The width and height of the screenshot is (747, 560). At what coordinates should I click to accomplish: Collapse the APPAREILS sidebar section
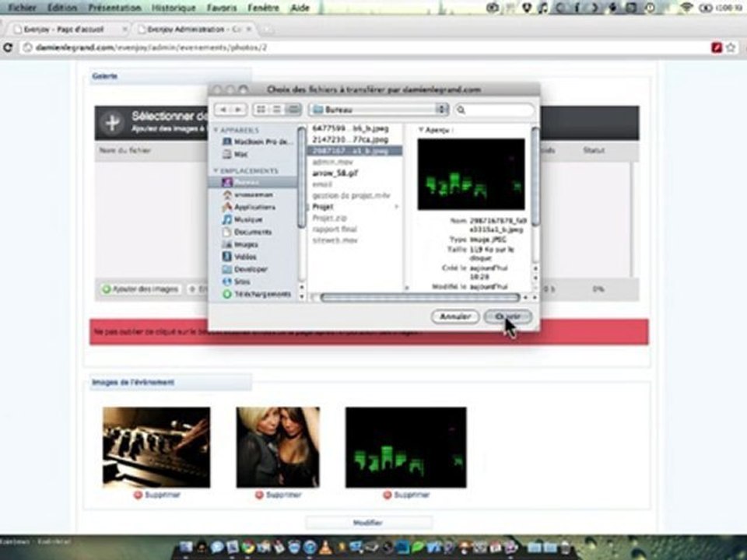[x=216, y=130]
